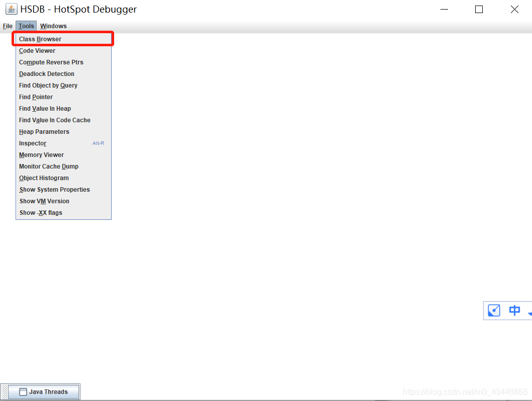532x401 pixels.
Task: Click the input method logo icon
Action: [494, 310]
